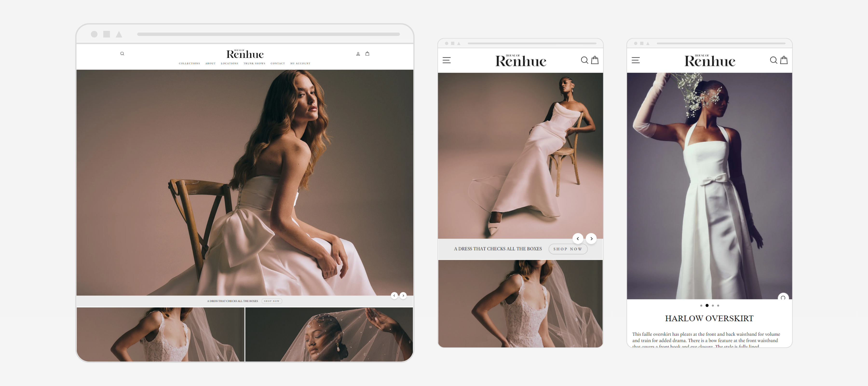Open the cart on the mobile header
The width and height of the screenshot is (868, 386).
point(784,60)
